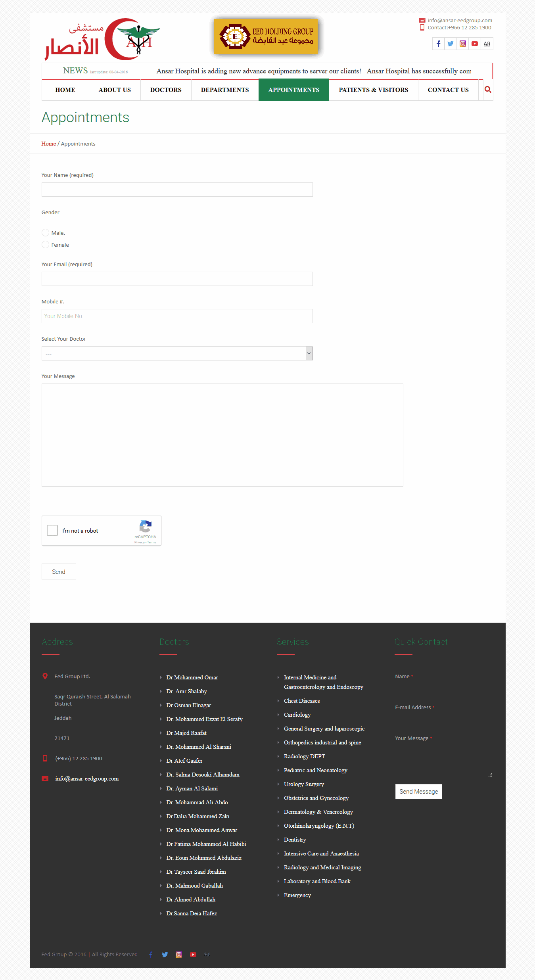
Task: Open the ABOUT US menu
Action: pyautogui.click(x=115, y=90)
